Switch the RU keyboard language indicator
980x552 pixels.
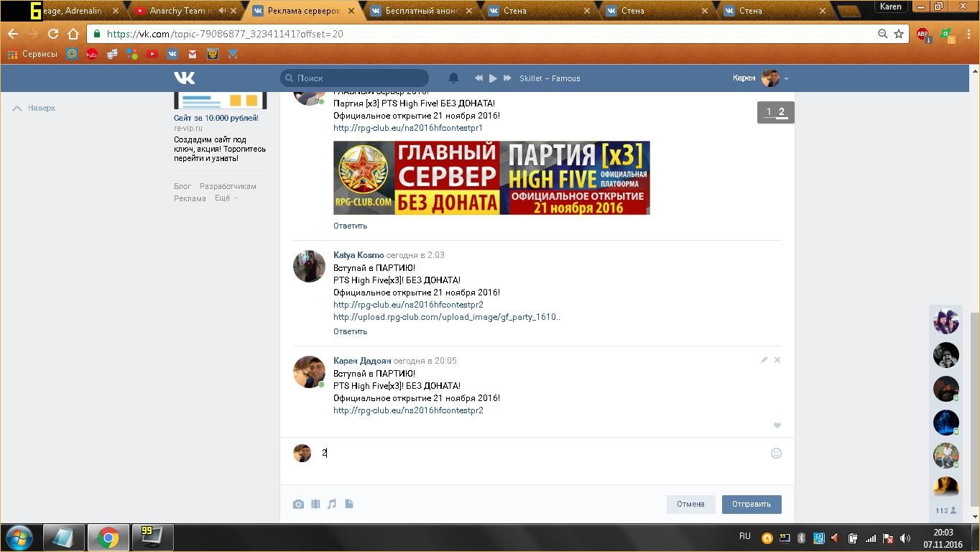(745, 536)
